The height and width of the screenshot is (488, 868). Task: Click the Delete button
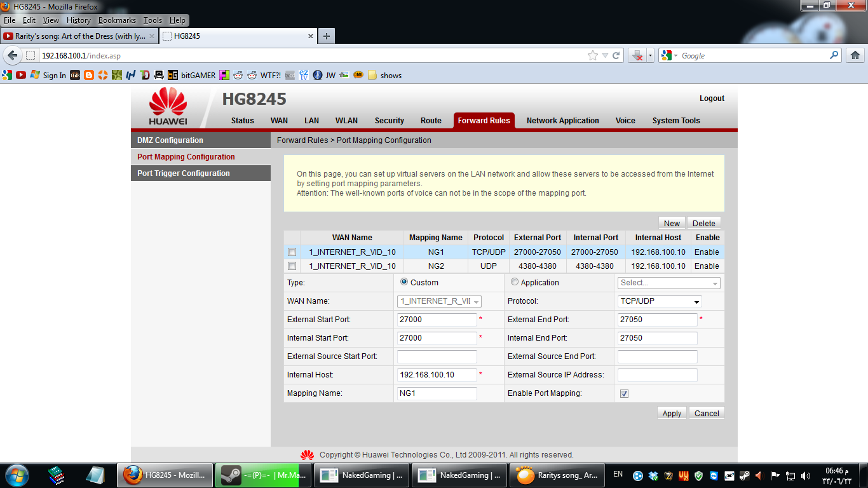point(704,223)
